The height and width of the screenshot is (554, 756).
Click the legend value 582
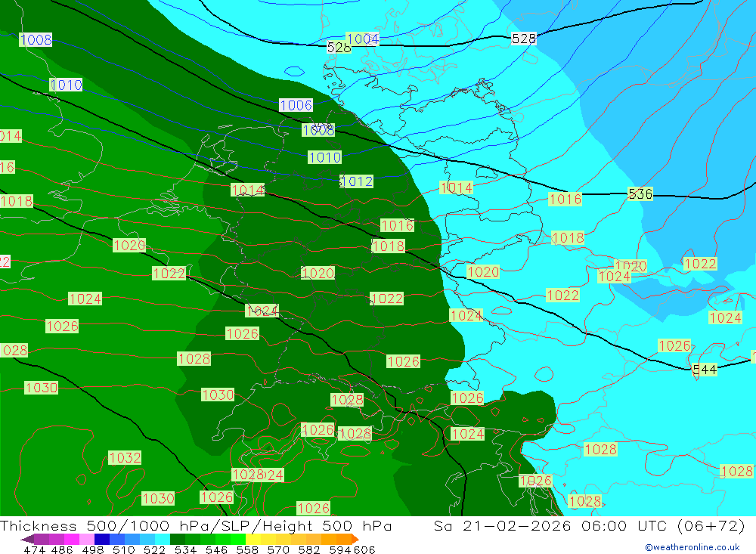[308, 549]
